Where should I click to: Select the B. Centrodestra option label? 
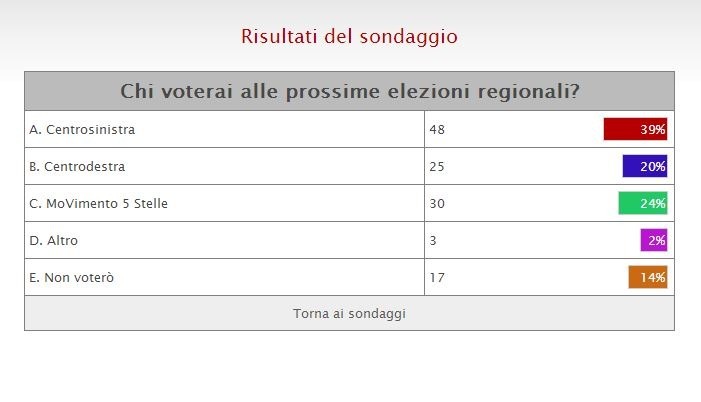point(77,166)
